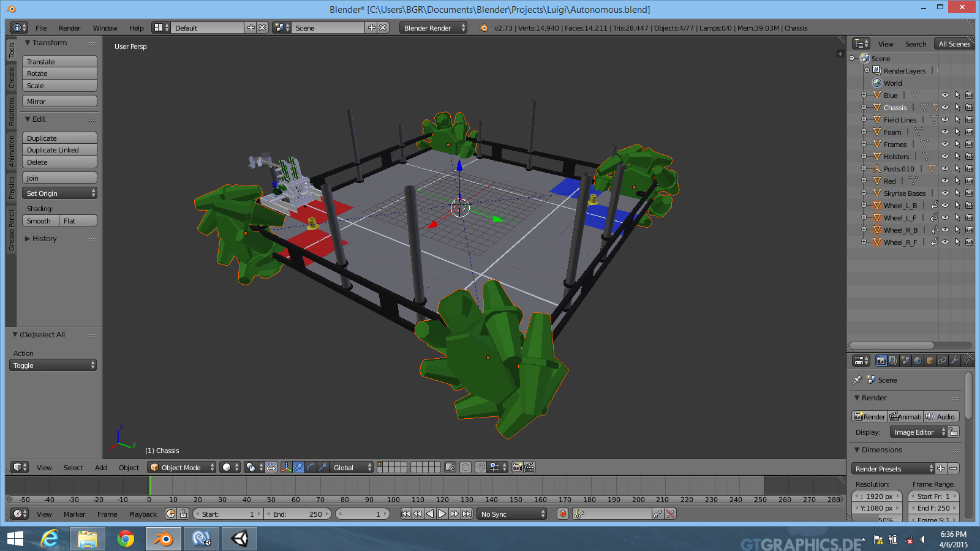The width and height of the screenshot is (980, 551).
Task: Open the Help menu
Action: (x=136, y=28)
